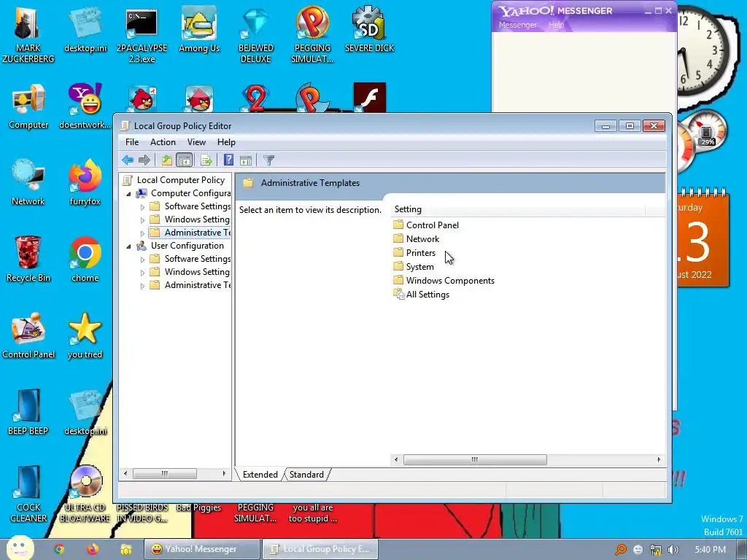747x560 pixels.
Task: Select the Control Panel desktop icon
Action: [28, 335]
